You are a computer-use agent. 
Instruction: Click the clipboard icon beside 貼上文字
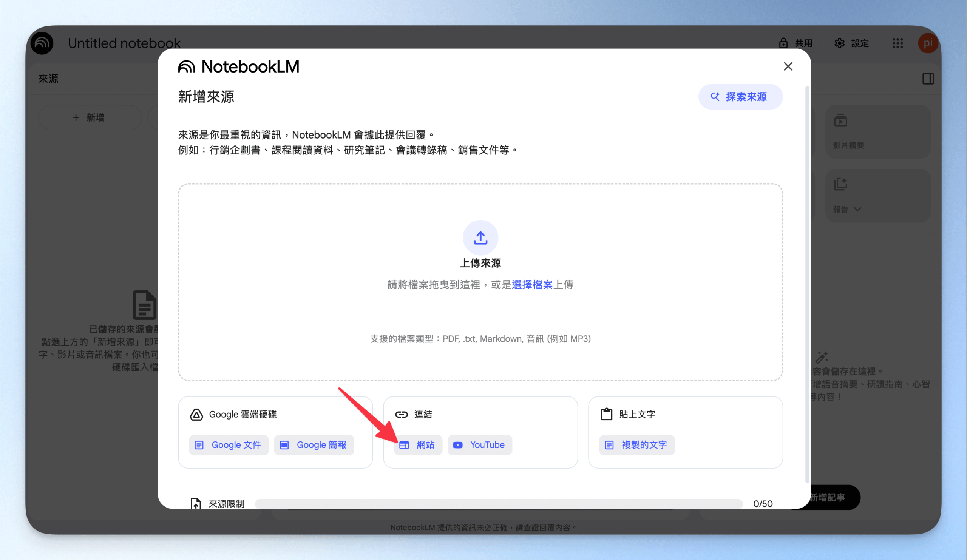[606, 414]
